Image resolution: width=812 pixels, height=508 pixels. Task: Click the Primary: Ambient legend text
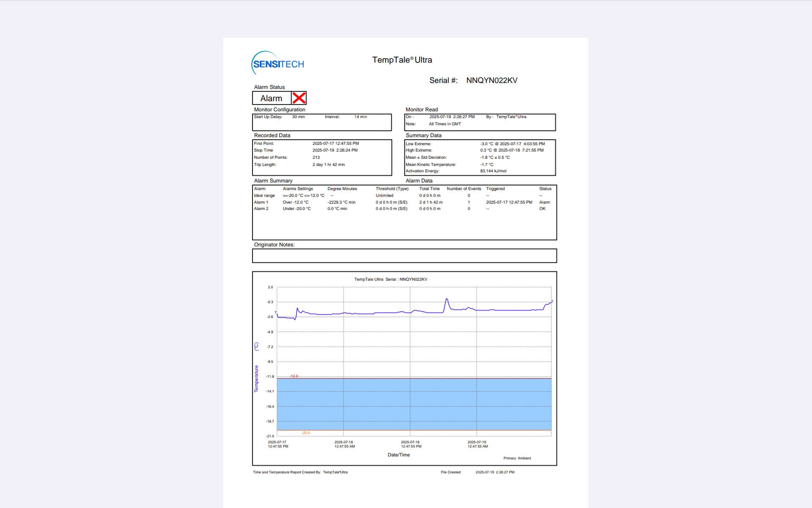[517, 458]
